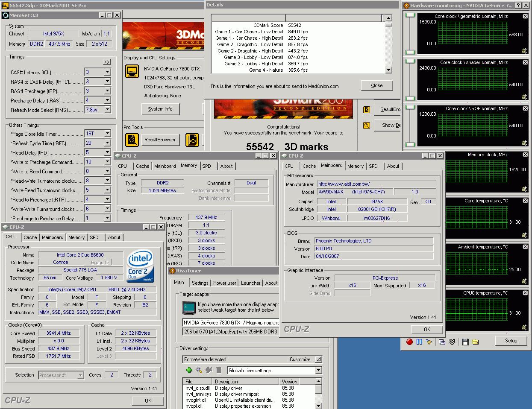Image resolution: width=532 pixels, height=409 pixels.
Task: Click the yellow display chip icon in 3DMark
Action: (132, 71)
